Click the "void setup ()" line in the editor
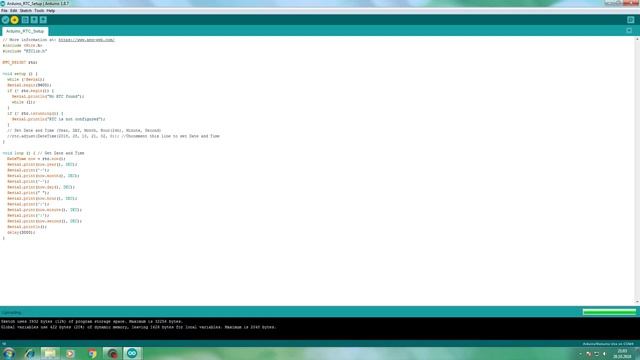Image resolution: width=640 pixels, height=360 pixels. 20,74
